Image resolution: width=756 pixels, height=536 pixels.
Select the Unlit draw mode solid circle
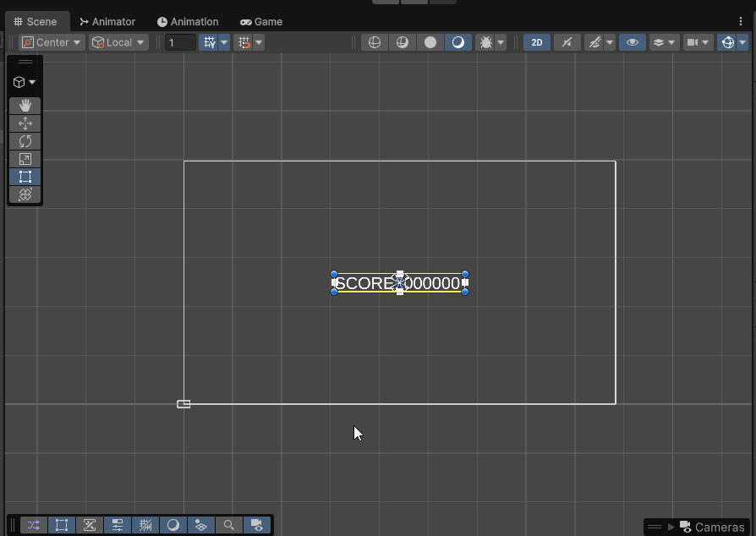coord(430,42)
